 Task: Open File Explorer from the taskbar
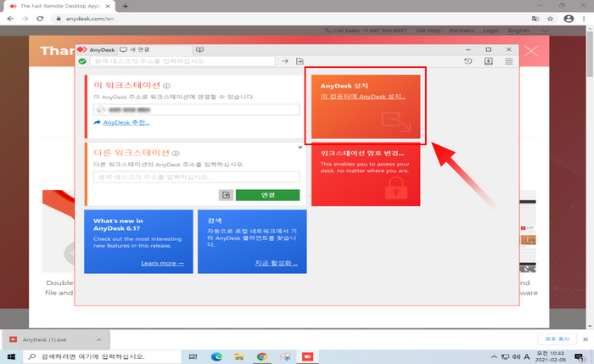pyautogui.click(x=239, y=356)
